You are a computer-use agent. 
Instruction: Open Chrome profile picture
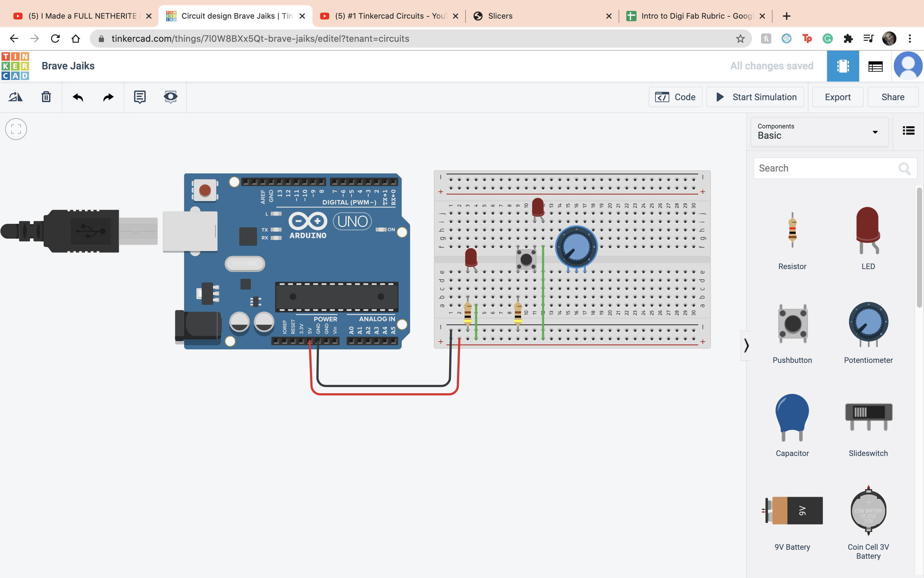pyautogui.click(x=889, y=39)
